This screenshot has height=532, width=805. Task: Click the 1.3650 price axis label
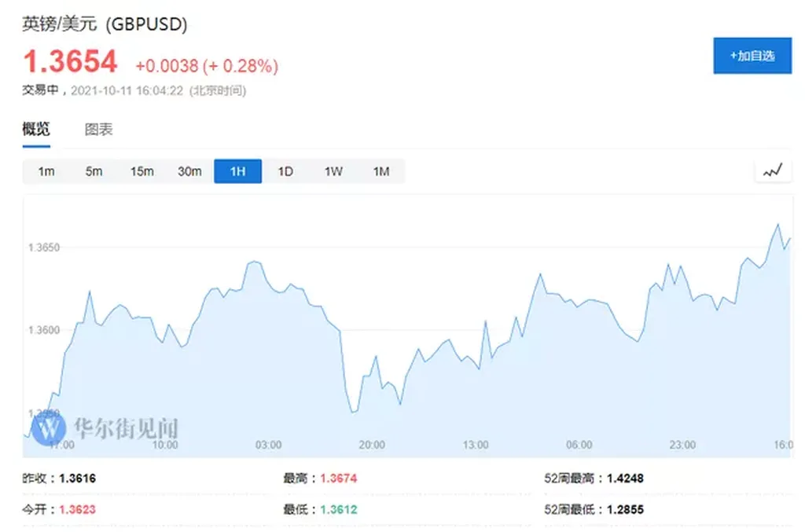[44, 248]
